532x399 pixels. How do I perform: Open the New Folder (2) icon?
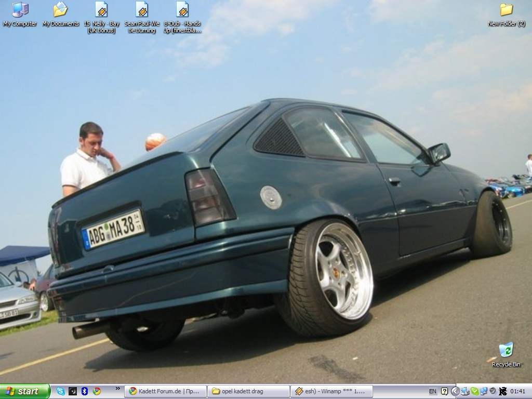tap(506, 10)
